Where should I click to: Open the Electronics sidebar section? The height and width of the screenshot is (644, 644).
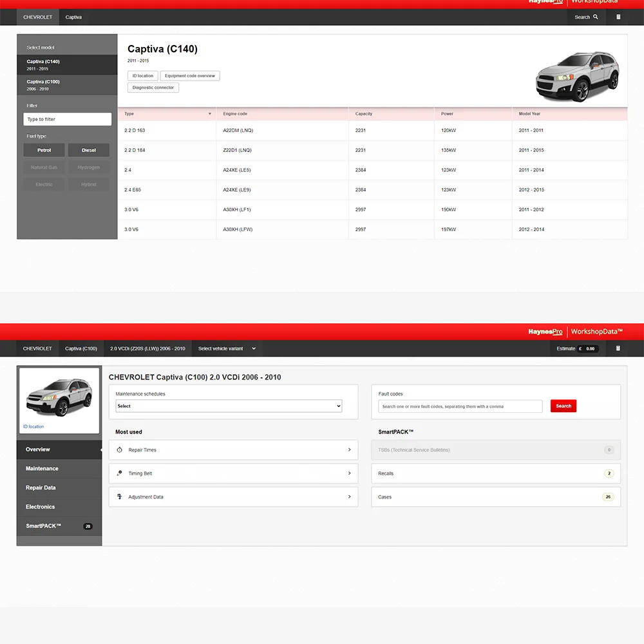click(59, 507)
